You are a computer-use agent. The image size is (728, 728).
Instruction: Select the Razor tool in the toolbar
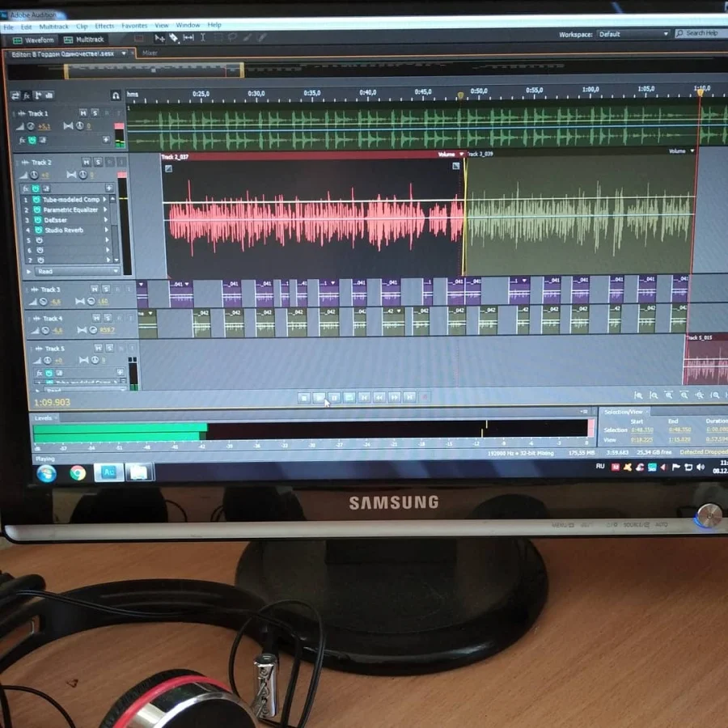[174, 38]
